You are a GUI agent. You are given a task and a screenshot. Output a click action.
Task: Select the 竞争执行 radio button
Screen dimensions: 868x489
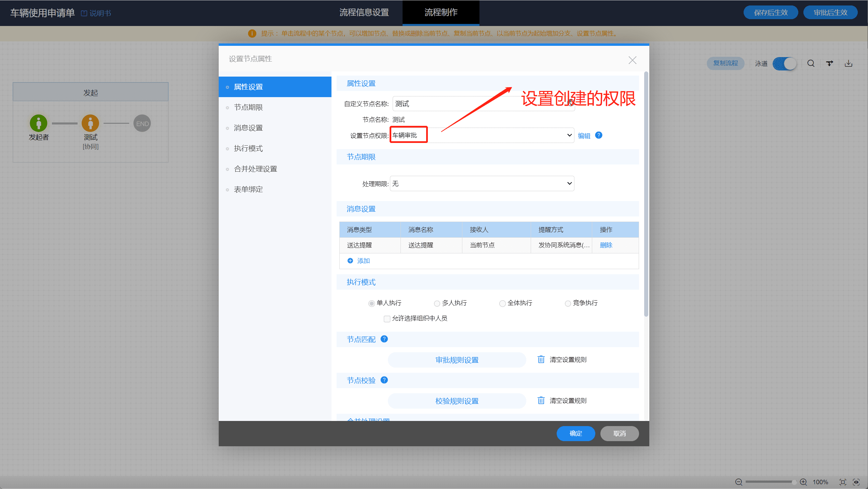[568, 303]
